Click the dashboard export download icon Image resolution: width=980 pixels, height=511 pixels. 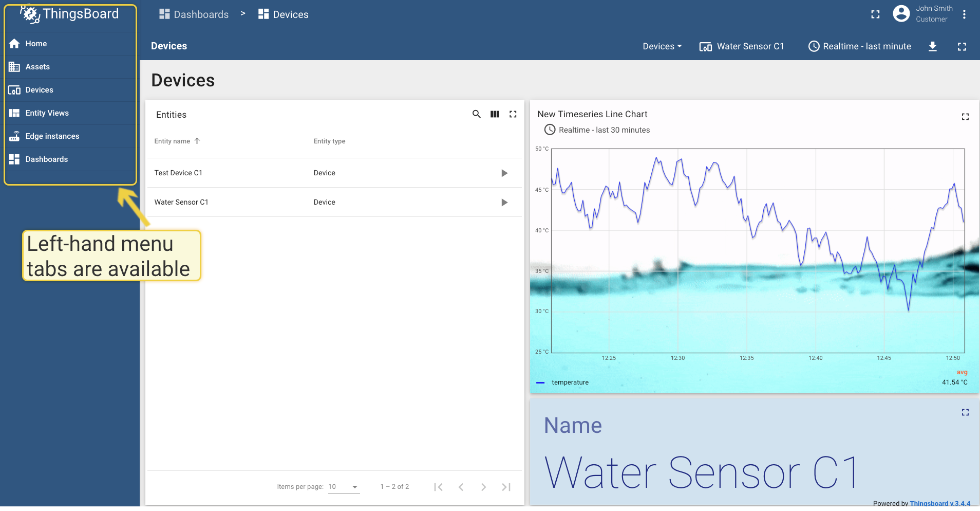(x=933, y=47)
